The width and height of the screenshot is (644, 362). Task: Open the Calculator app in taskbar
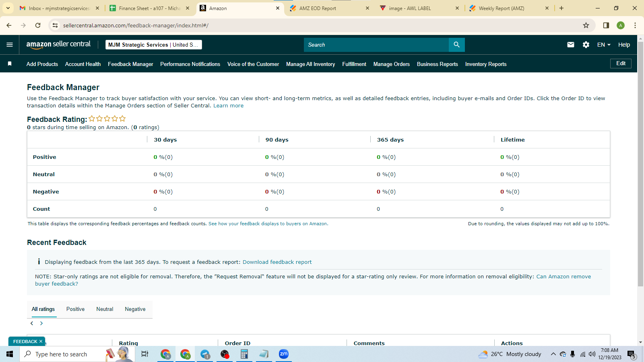[x=244, y=354]
